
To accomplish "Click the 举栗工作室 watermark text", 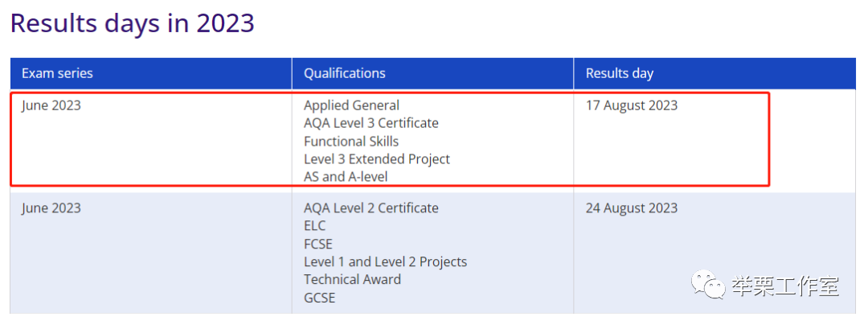I will (784, 286).
